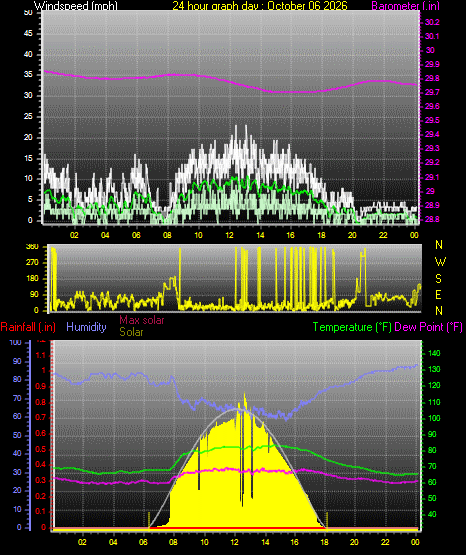The image size is (466, 555).
Task: Click the "29.3" barometer axis value
Action: coord(432,148)
